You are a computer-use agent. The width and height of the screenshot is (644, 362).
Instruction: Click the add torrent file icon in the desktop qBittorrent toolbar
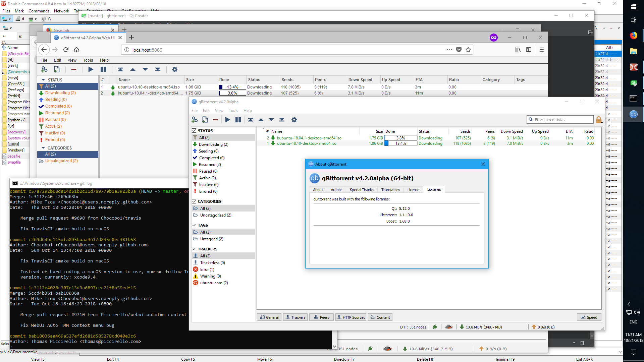[205, 120]
